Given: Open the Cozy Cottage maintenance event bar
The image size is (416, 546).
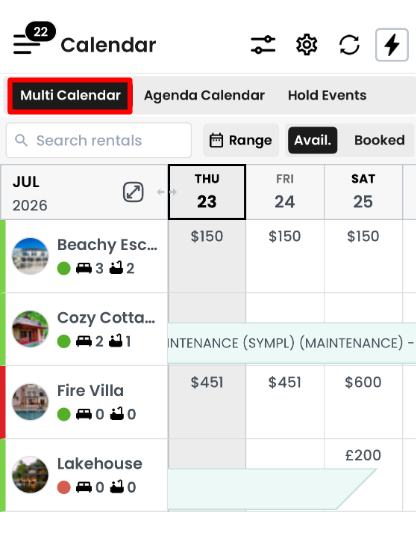Looking at the screenshot, I should (292, 343).
